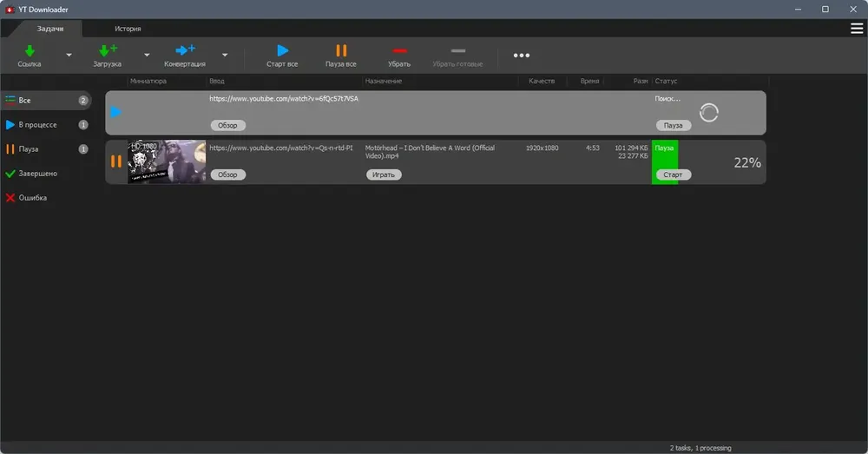Switch to the История tab
868x454 pixels.
(x=128, y=29)
